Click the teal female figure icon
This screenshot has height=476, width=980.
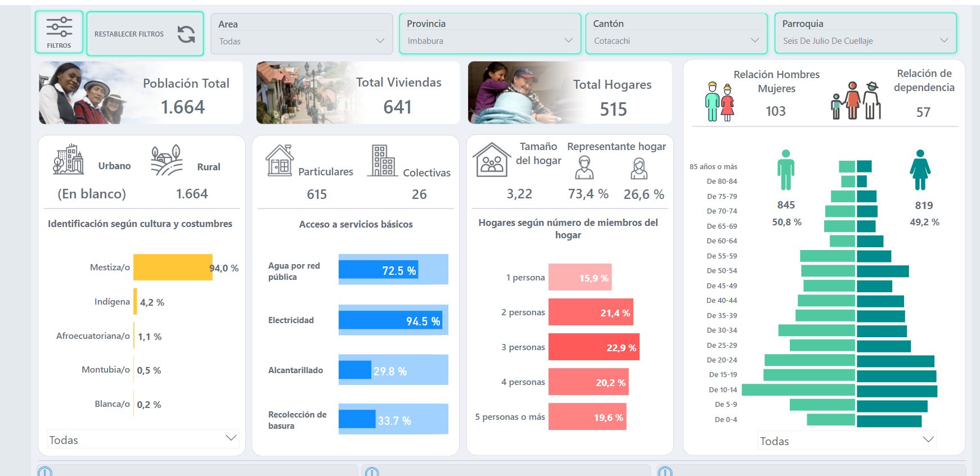tap(920, 170)
